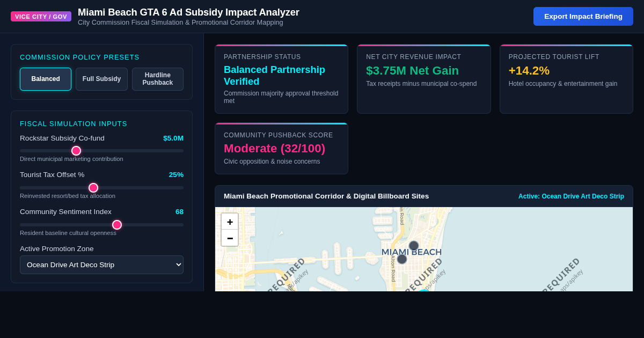
Task: Export the impact briefing
Action: (x=583, y=16)
